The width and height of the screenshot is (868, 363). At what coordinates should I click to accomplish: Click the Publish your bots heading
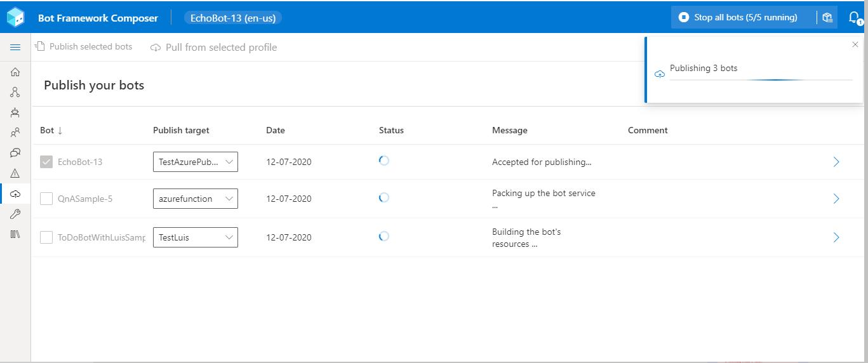(94, 85)
